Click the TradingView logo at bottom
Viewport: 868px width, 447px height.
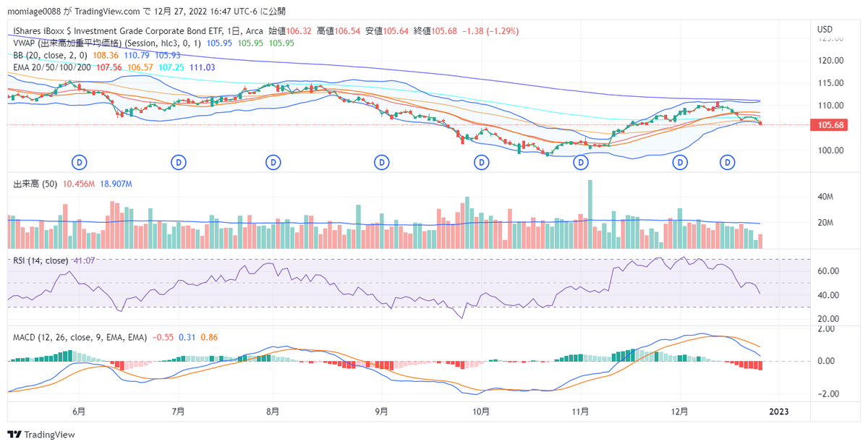[x=41, y=435]
